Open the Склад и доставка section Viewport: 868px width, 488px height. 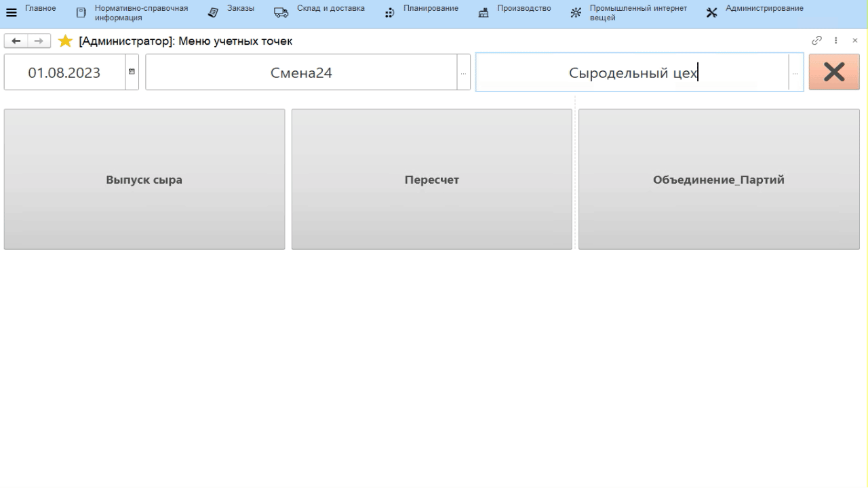click(319, 12)
